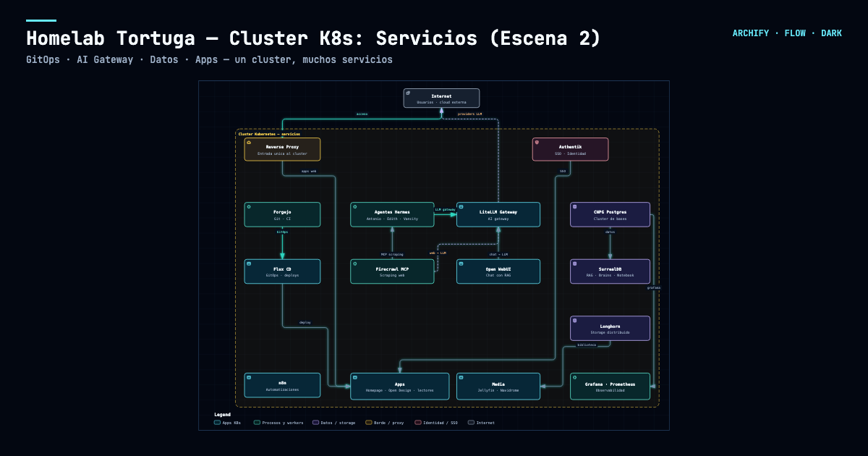Click the 'apps web' edge label
This screenshot has height=456, width=868.
pyautogui.click(x=309, y=171)
